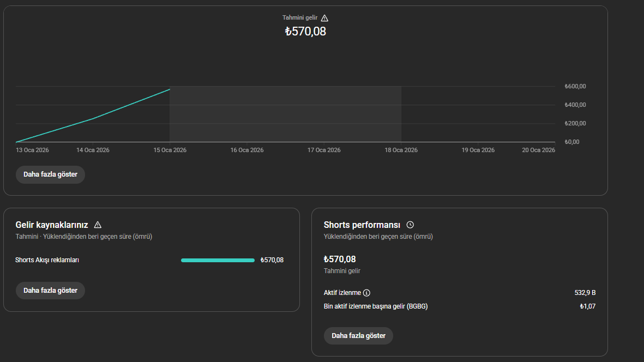Click the shaded chart area after 15 Oca
The width and height of the screenshot is (644, 362).
[x=285, y=114]
